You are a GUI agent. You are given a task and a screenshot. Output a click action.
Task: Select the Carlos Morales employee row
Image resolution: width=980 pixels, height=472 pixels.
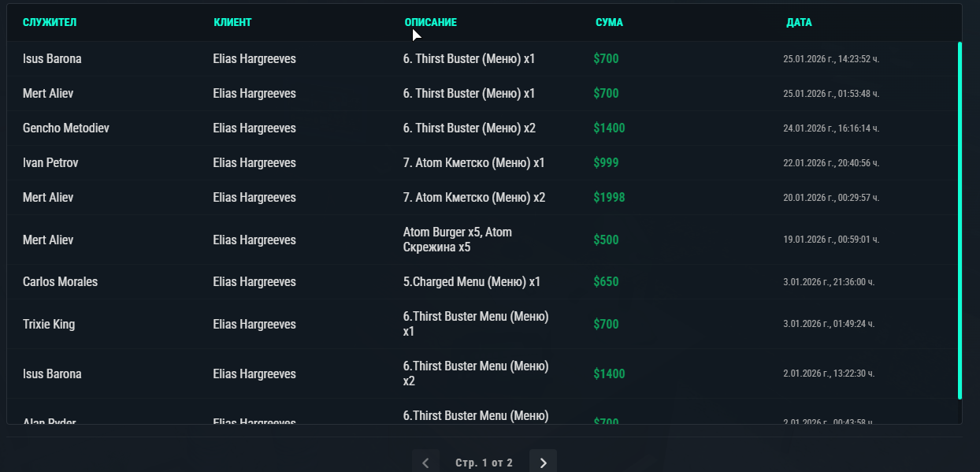point(482,281)
